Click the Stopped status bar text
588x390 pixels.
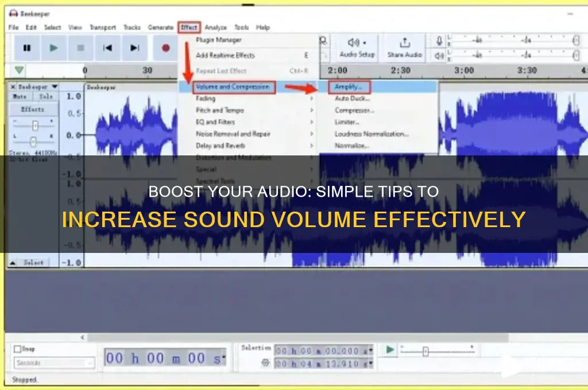tap(24, 380)
